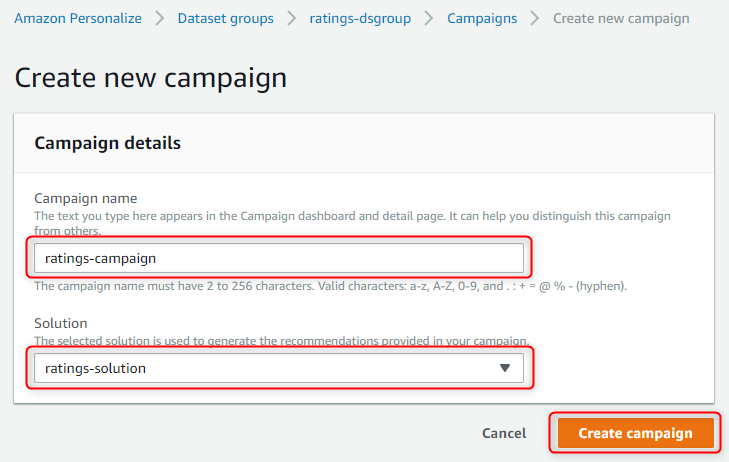The width and height of the screenshot is (729, 462).
Task: Click the Solution dropdown triangle arrow
Action: 505,368
